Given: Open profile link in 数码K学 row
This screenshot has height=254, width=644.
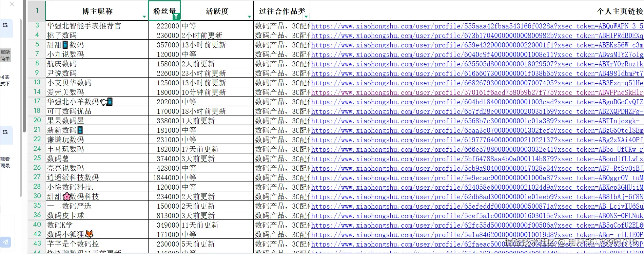Looking at the screenshot, I should point(477,225).
